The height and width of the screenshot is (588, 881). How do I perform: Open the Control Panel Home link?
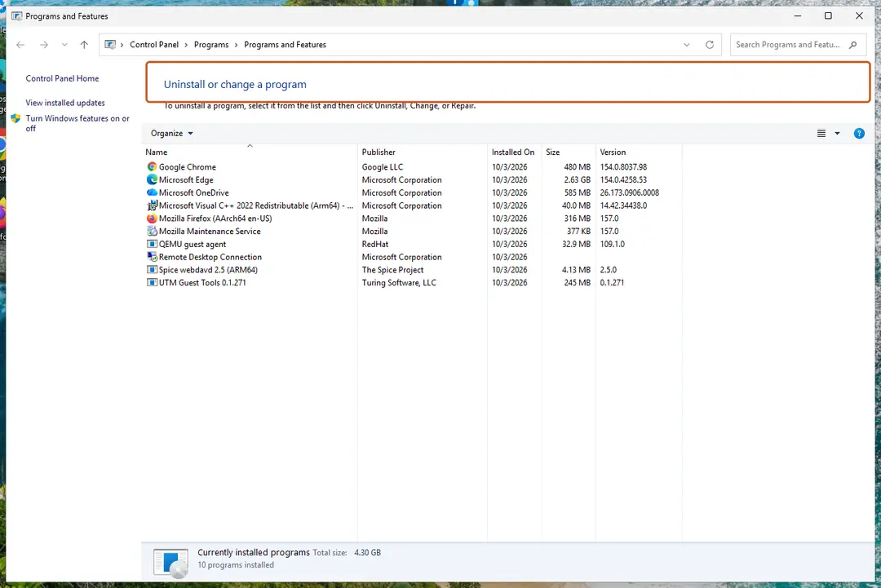point(62,78)
